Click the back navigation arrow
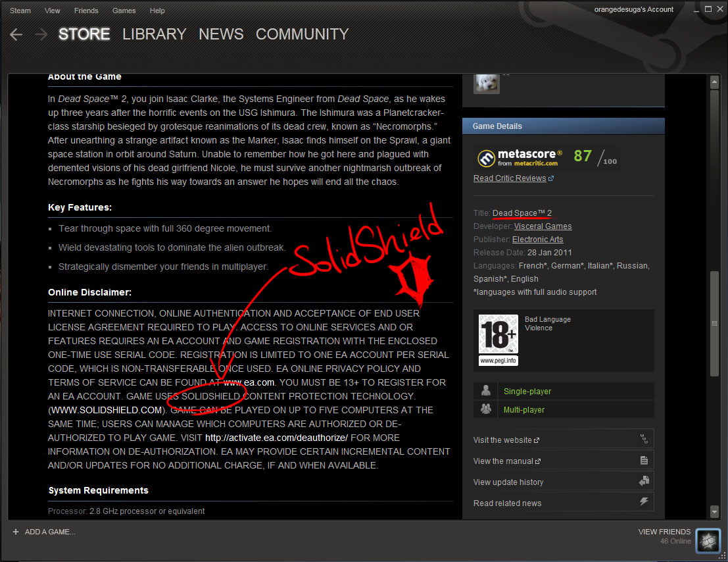The width and height of the screenshot is (728, 562). point(16,35)
